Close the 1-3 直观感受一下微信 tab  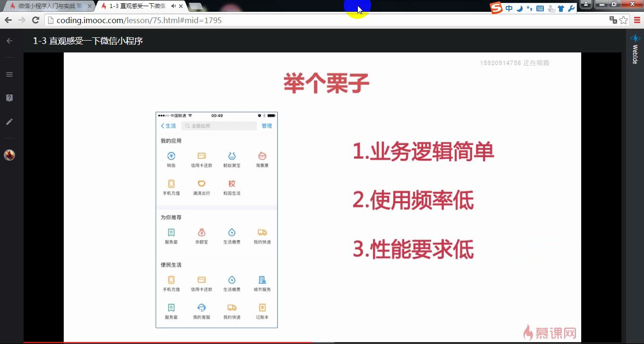pyautogui.click(x=181, y=6)
